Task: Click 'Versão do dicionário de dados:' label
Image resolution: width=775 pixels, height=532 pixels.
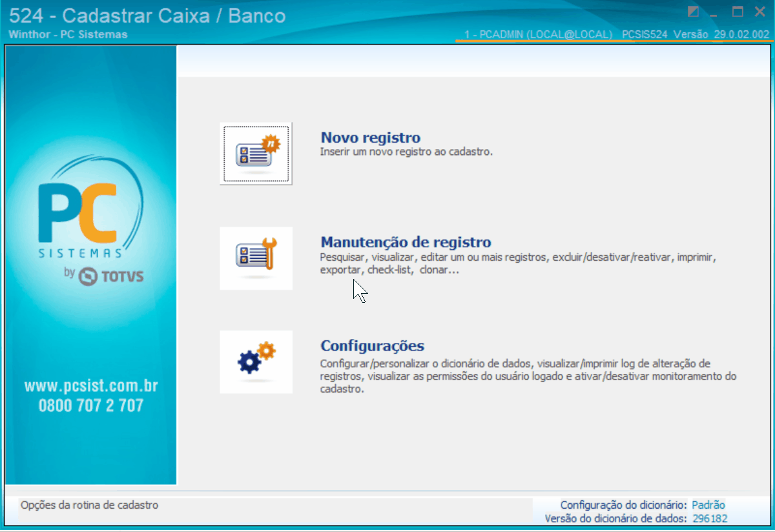Action: pos(617,518)
